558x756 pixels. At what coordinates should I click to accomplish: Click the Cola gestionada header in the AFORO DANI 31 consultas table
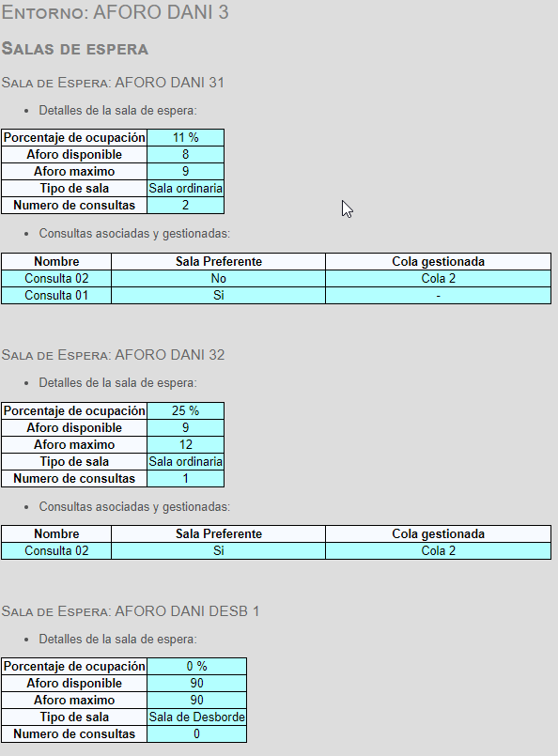coord(438,261)
